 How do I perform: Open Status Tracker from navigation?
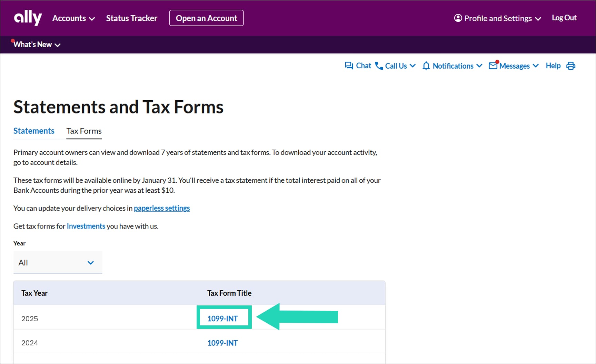131,18
